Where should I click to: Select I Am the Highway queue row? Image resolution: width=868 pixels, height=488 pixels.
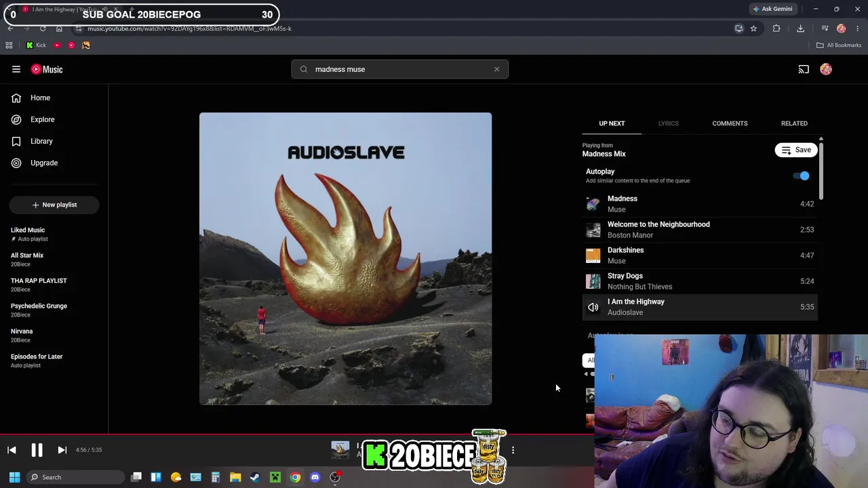[700, 307]
